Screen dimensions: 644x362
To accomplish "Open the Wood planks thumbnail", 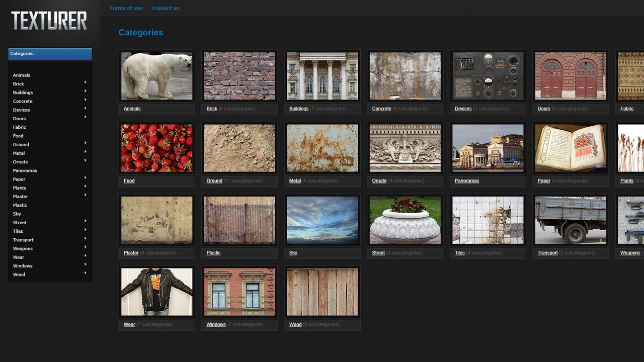I will pos(323,292).
